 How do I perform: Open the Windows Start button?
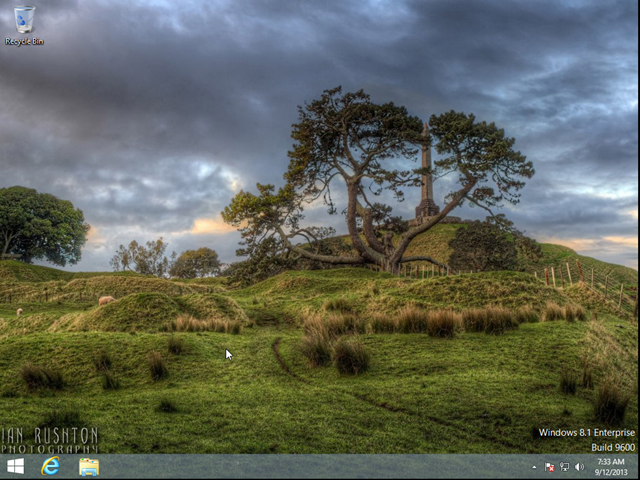(16, 466)
